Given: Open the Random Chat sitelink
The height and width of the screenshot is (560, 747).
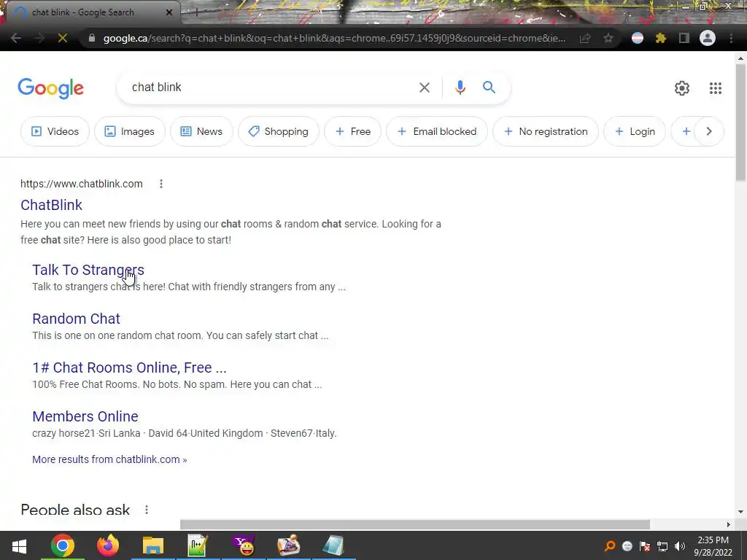Looking at the screenshot, I should pyautogui.click(x=76, y=319).
